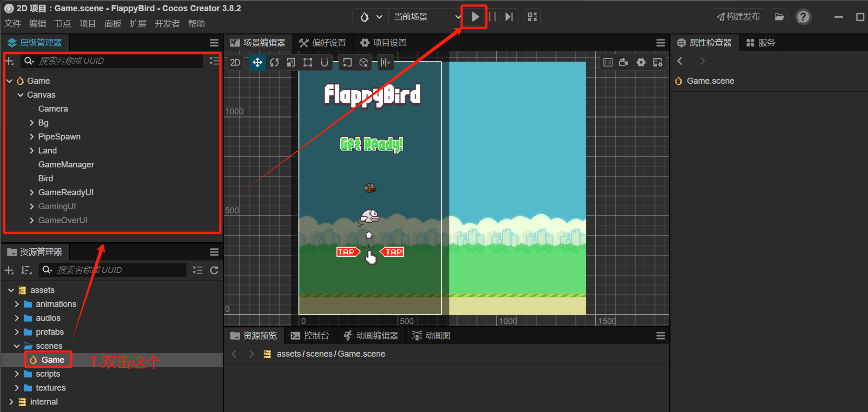Expand the GameReadyUI node
Image resolution: width=868 pixels, height=412 pixels.
pyautogui.click(x=32, y=193)
